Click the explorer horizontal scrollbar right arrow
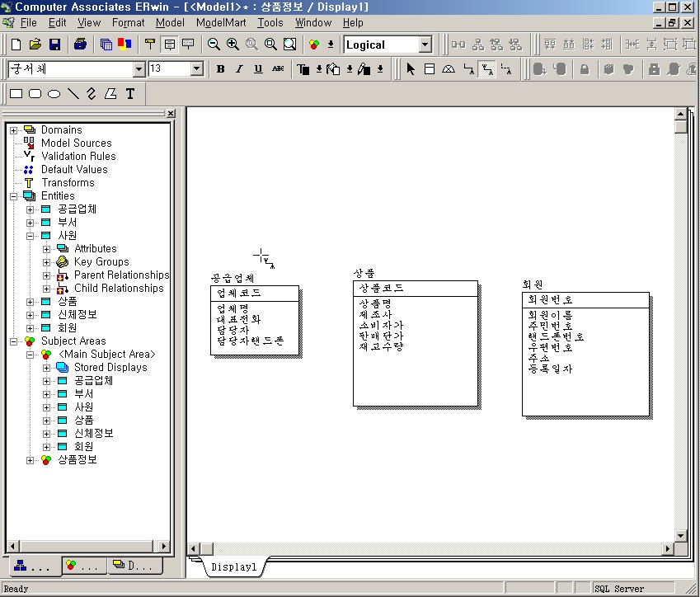This screenshot has height=597, width=700. (x=163, y=546)
